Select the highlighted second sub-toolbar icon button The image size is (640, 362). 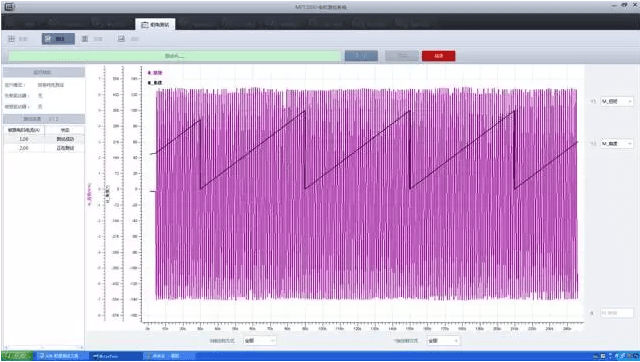(x=58, y=39)
